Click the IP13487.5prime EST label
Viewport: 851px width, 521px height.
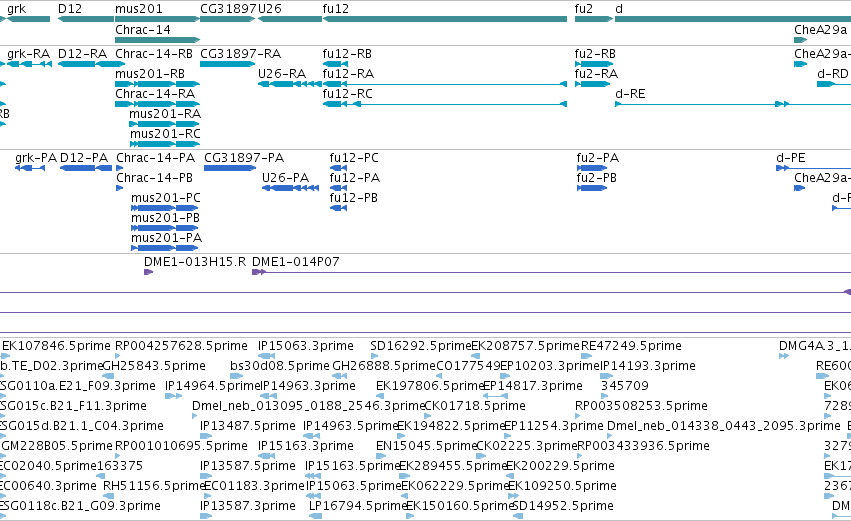pyautogui.click(x=248, y=427)
